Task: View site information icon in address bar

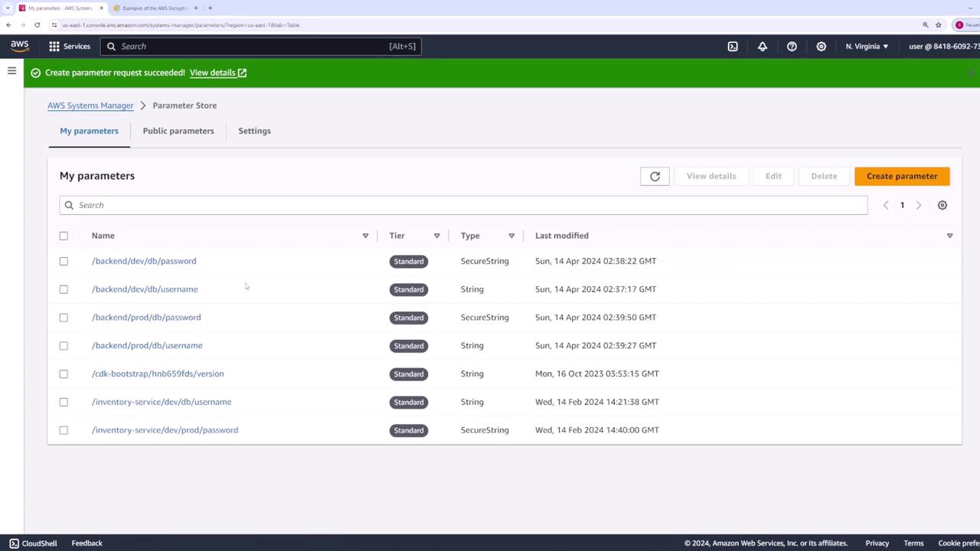Action: (54, 24)
